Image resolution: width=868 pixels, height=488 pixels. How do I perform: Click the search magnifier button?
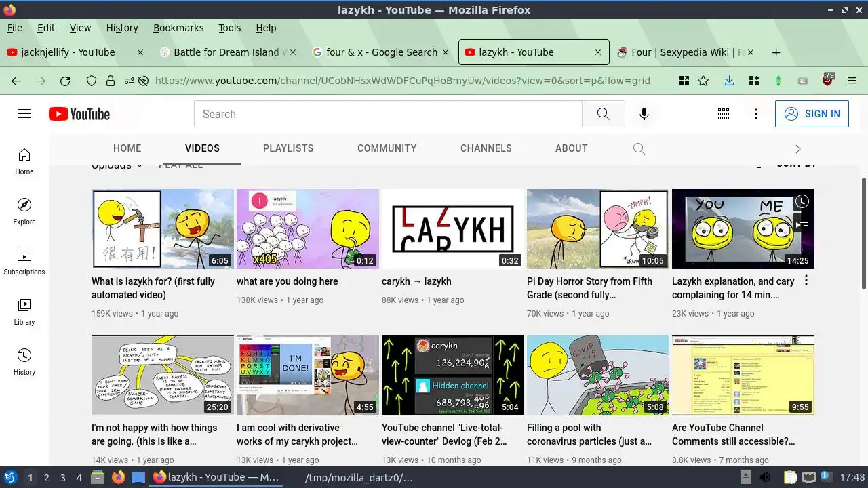pyautogui.click(x=603, y=114)
